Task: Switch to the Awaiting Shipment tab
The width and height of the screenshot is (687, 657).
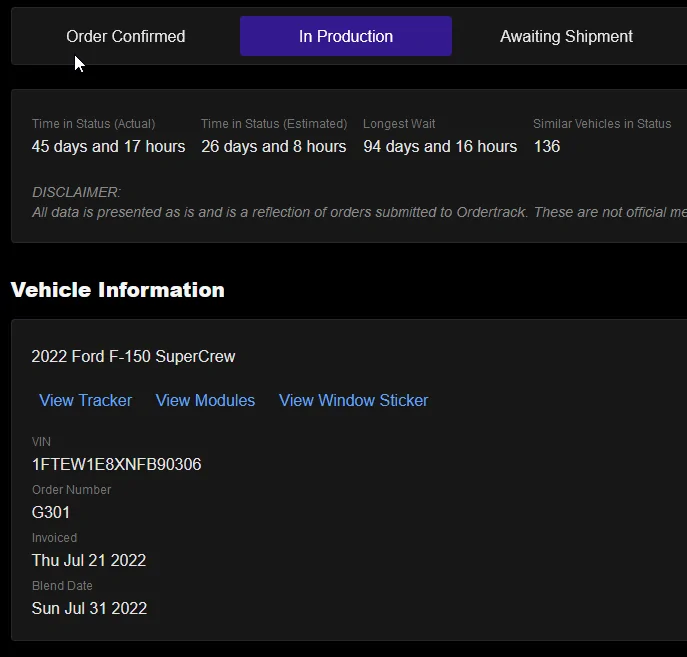Action: click(566, 36)
